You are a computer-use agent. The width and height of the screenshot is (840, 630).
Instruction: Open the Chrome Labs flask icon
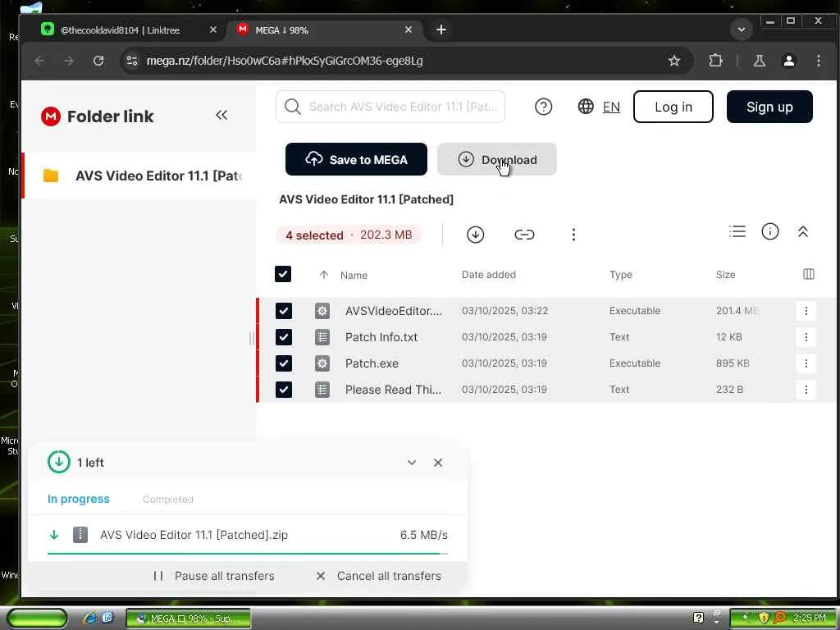click(x=759, y=61)
